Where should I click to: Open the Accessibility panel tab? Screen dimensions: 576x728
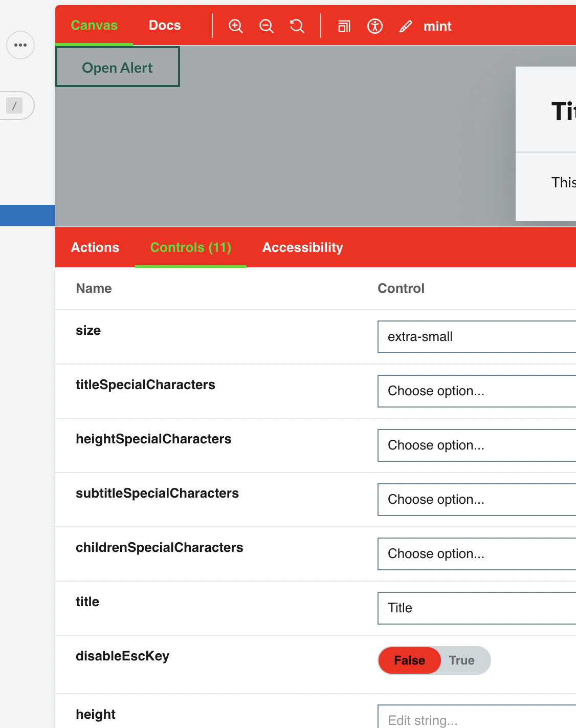pos(302,247)
